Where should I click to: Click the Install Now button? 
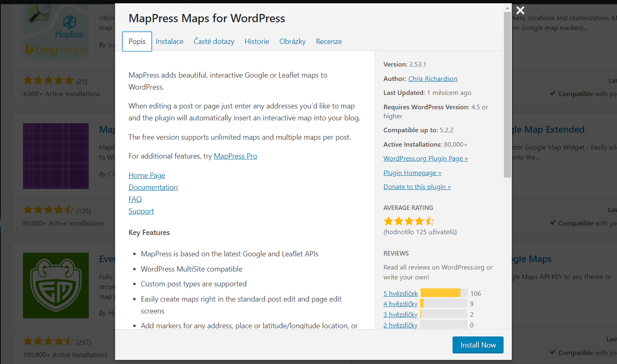point(478,345)
